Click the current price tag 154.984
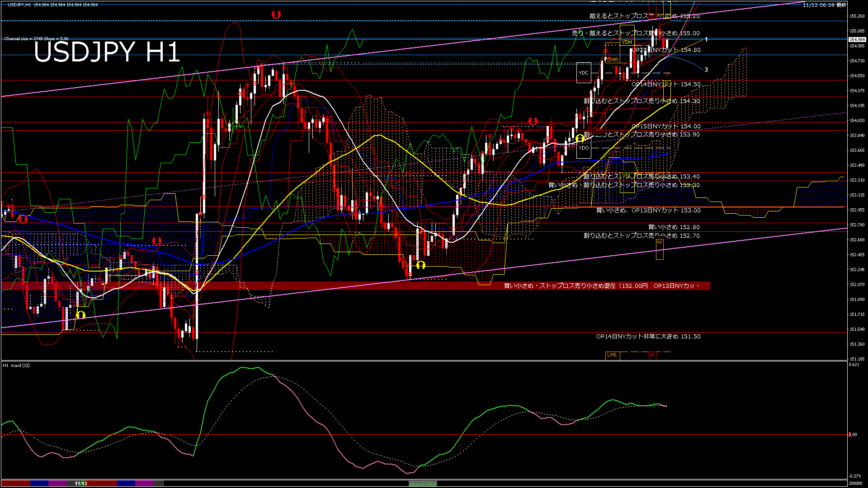 click(857, 40)
